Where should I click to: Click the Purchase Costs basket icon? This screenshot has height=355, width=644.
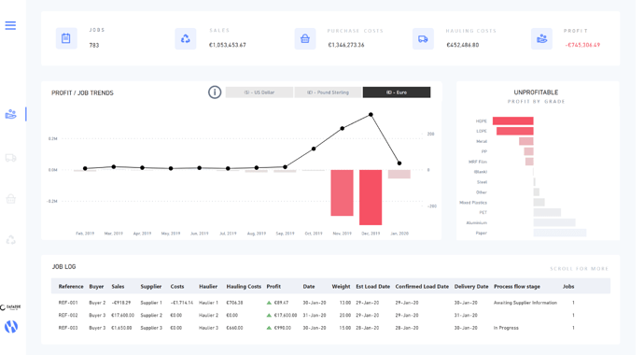[305, 38]
